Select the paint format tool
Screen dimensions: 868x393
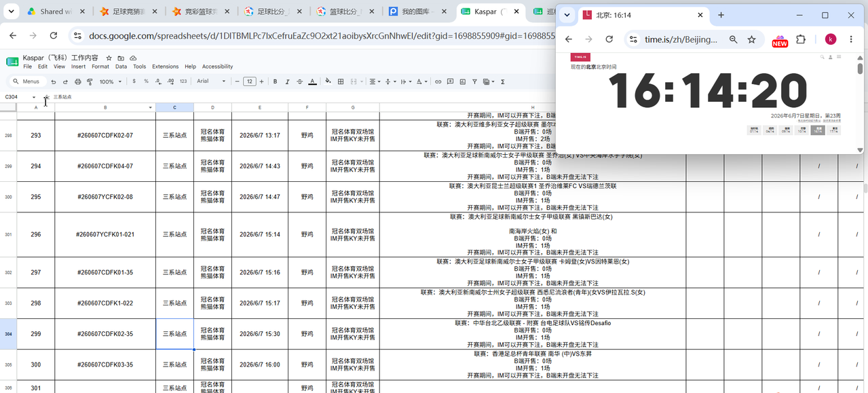pyautogui.click(x=90, y=81)
